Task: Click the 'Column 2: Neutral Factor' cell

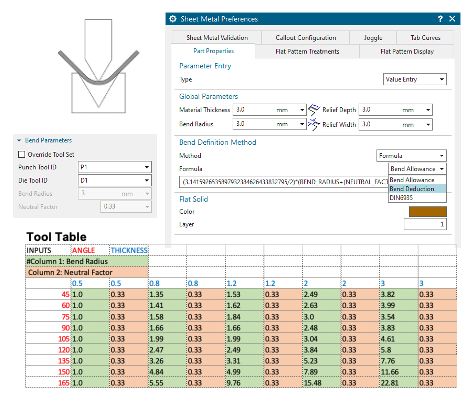Action: 87,272
